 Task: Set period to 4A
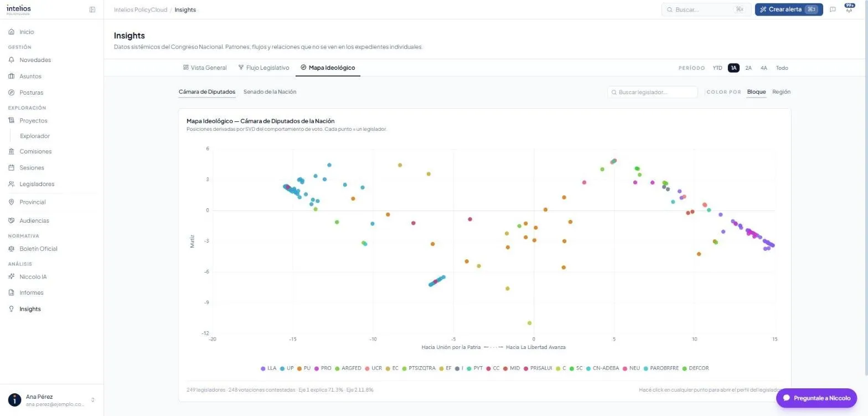764,68
